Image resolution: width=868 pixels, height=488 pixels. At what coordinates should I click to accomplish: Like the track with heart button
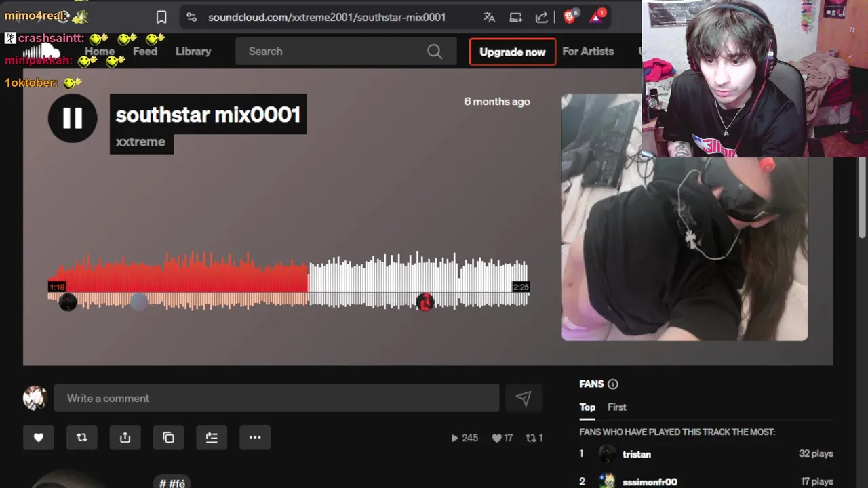[39, 438]
